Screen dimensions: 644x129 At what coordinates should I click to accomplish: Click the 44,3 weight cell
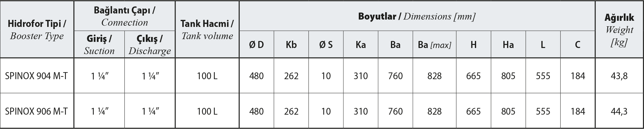(619, 111)
